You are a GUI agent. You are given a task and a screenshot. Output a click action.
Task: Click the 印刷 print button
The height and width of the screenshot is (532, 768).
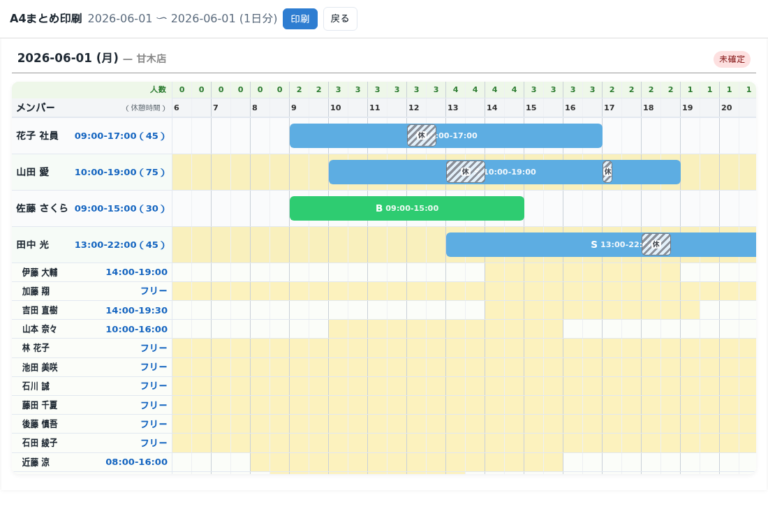(x=300, y=19)
